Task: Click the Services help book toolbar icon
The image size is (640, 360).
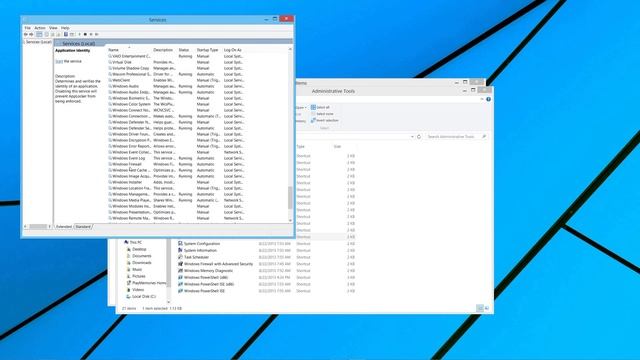Action: click(66, 34)
